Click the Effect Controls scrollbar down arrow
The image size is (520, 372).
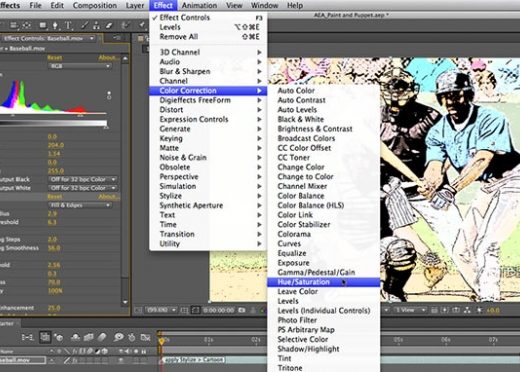tap(125, 303)
